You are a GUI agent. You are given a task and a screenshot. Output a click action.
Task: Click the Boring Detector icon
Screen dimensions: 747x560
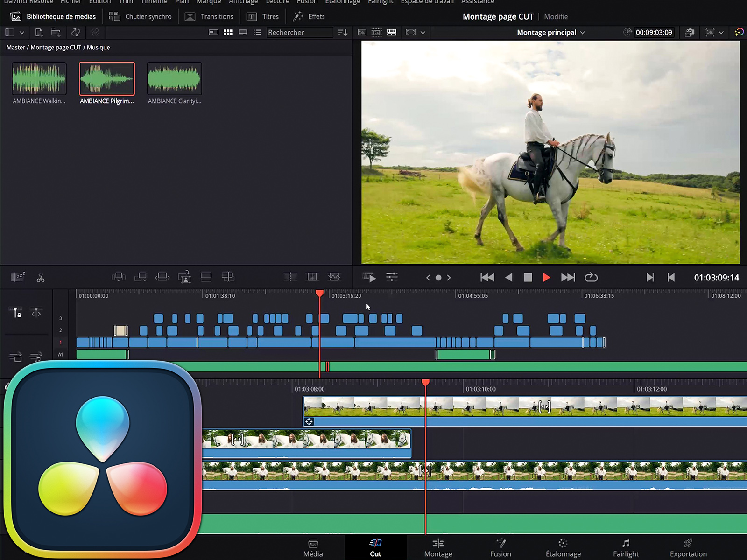(x=18, y=277)
